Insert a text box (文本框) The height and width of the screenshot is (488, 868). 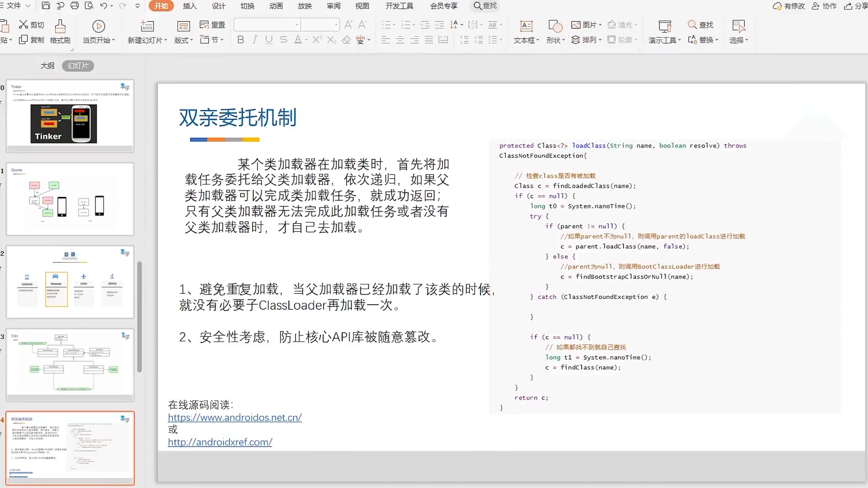pos(526,26)
